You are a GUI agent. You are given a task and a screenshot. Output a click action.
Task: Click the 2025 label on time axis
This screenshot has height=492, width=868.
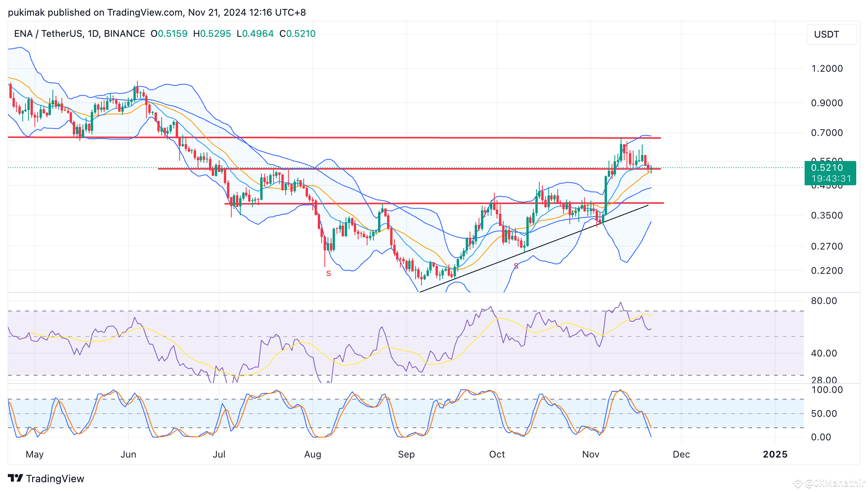point(775,454)
